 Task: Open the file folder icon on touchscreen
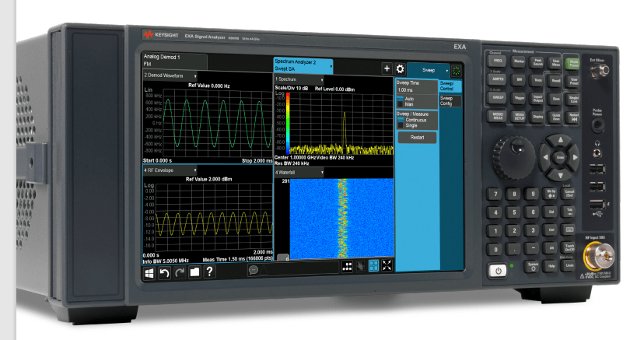click(x=194, y=272)
